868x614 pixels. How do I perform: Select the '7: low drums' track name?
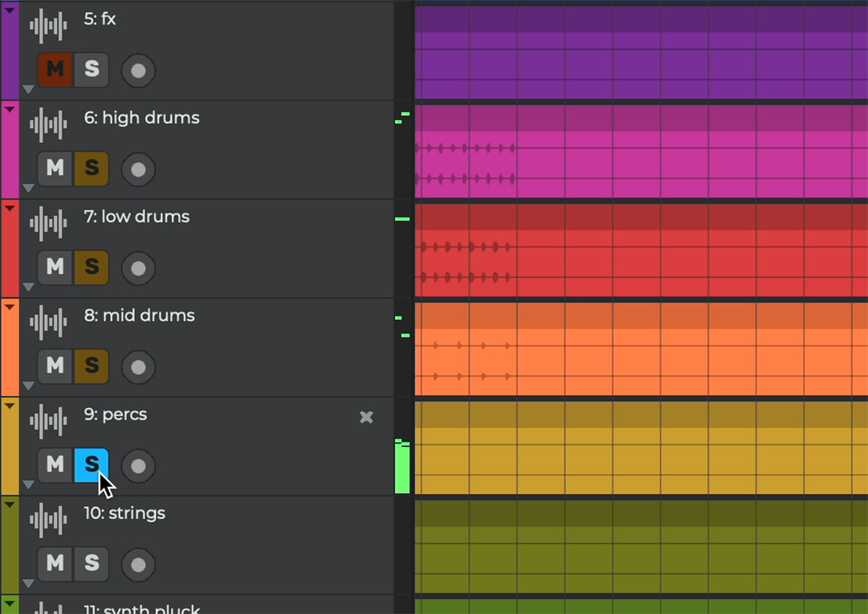pyautogui.click(x=136, y=217)
